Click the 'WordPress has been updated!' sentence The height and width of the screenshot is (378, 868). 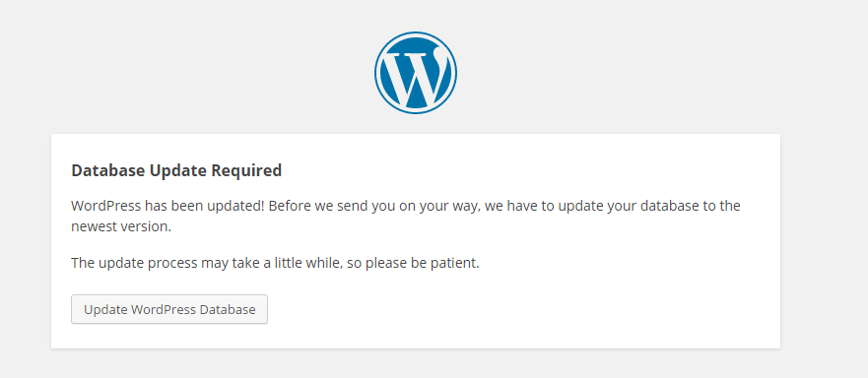click(168, 206)
